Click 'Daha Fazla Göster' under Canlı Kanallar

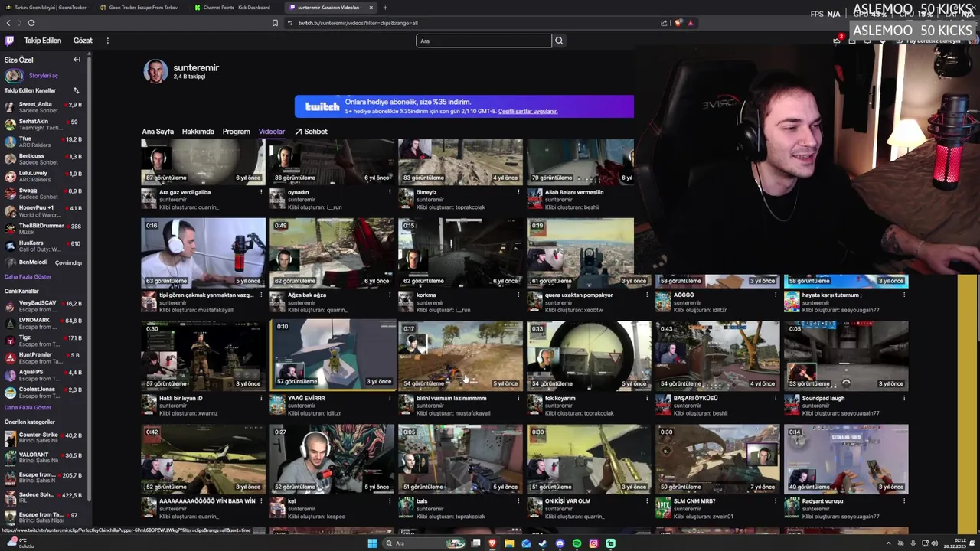click(28, 407)
